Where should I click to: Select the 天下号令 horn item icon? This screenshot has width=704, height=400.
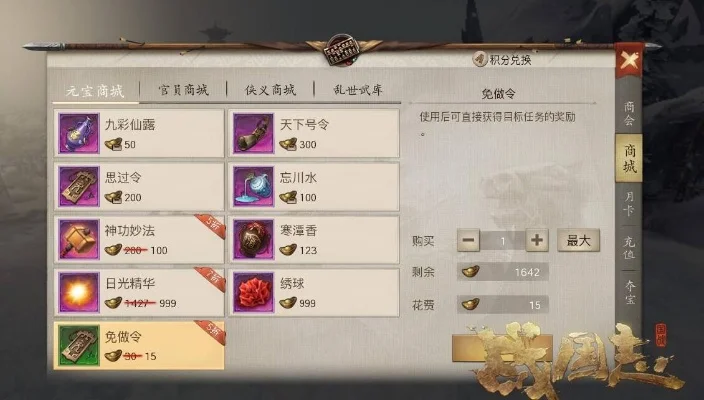253,133
